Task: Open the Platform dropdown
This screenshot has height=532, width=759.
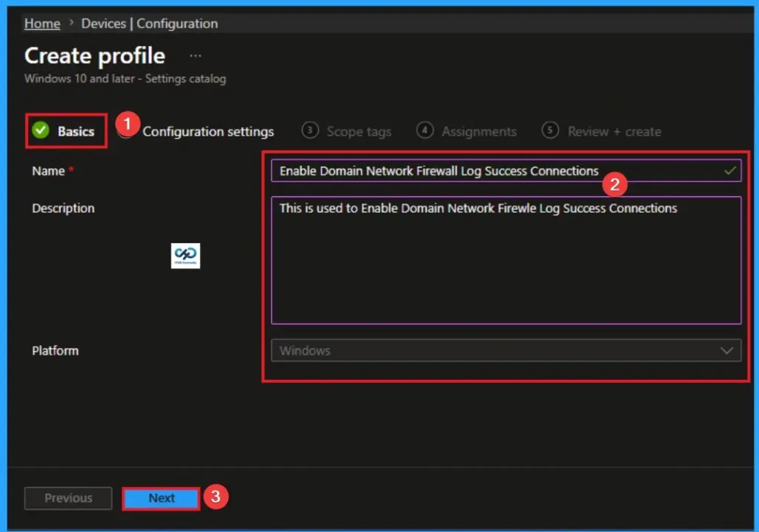Action: point(506,350)
